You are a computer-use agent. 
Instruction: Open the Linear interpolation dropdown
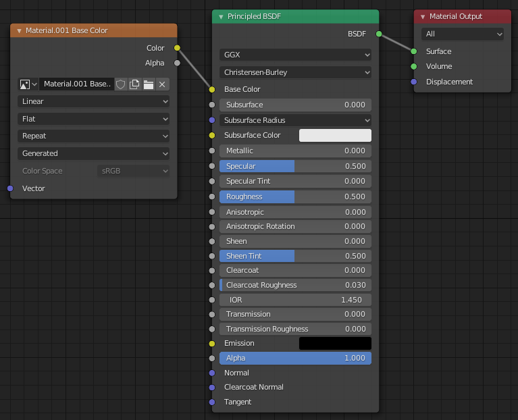point(93,101)
